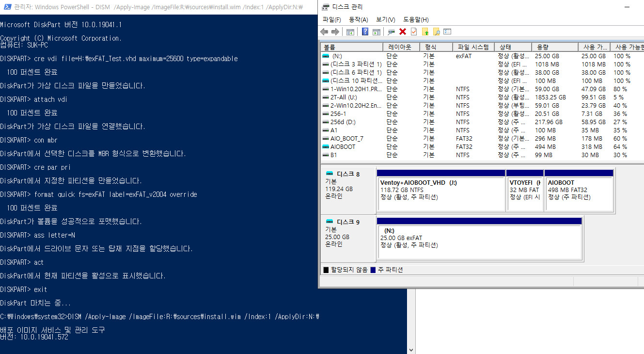Sort by the 형식 column header
The width and height of the screenshot is (644, 354).
[x=436, y=47]
